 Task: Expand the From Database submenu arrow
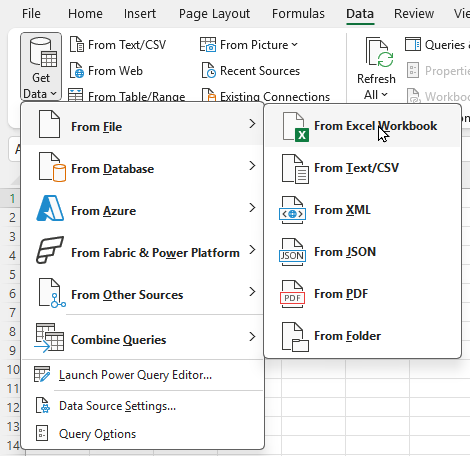pyautogui.click(x=252, y=166)
